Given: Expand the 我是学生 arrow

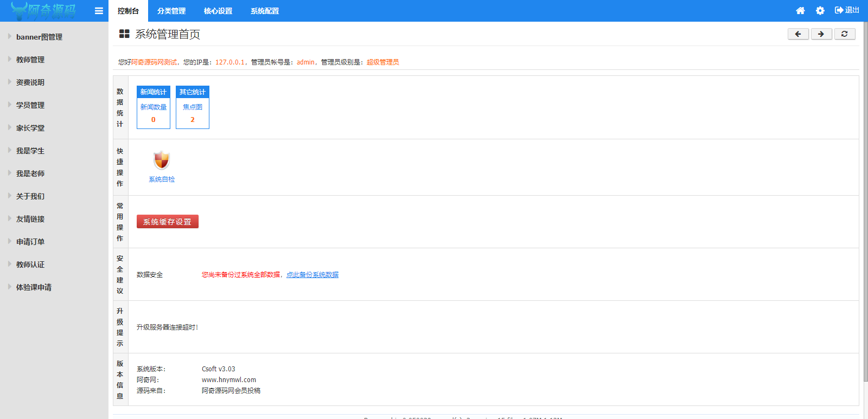Looking at the screenshot, I should [x=10, y=150].
